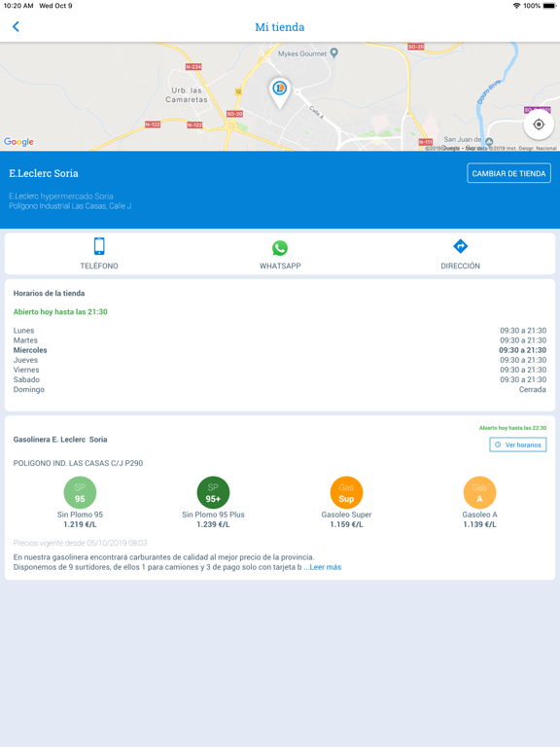Open WhatsApp chat with store
560x747 pixels.
pyautogui.click(x=280, y=248)
